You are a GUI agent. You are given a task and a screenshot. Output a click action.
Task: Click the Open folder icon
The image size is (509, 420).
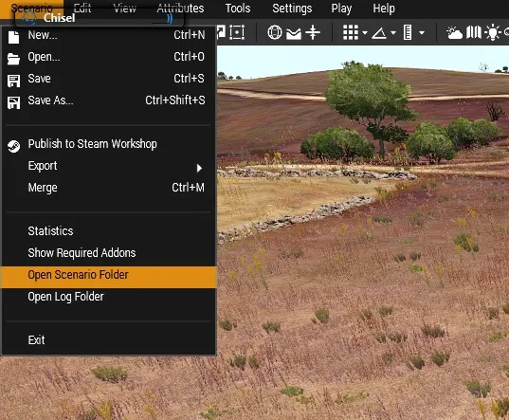[x=13, y=59]
